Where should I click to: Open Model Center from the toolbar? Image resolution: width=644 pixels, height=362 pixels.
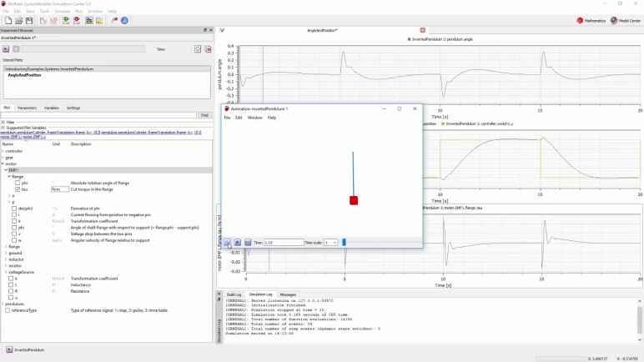[x=625, y=20]
